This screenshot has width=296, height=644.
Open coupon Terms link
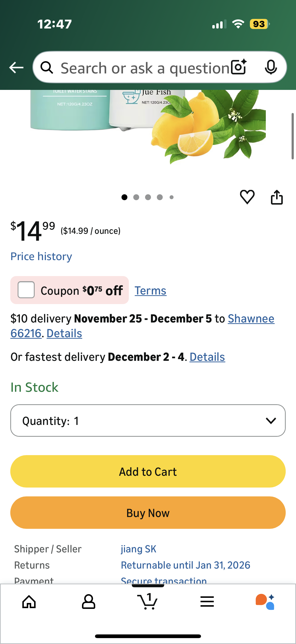[x=150, y=291]
